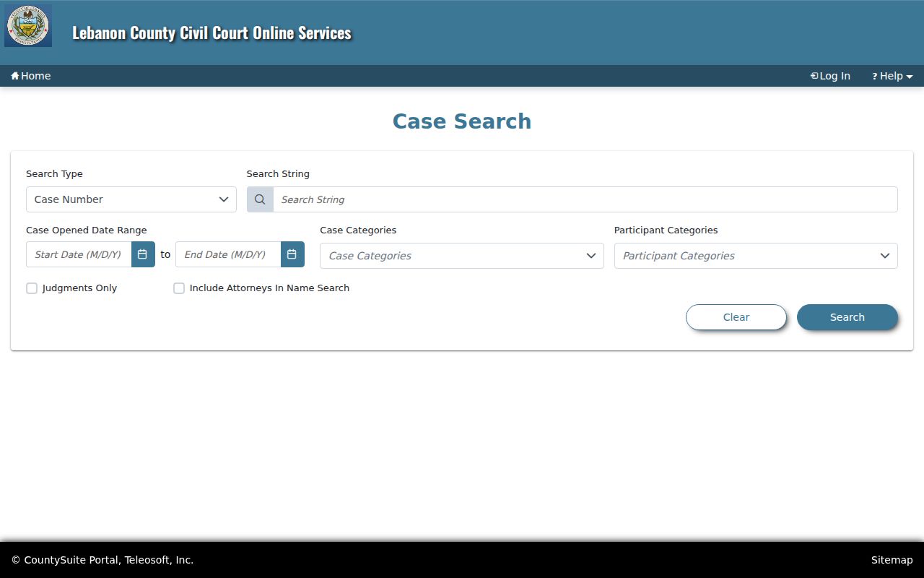
Task: Click the Case Search heading
Action: tap(462, 121)
